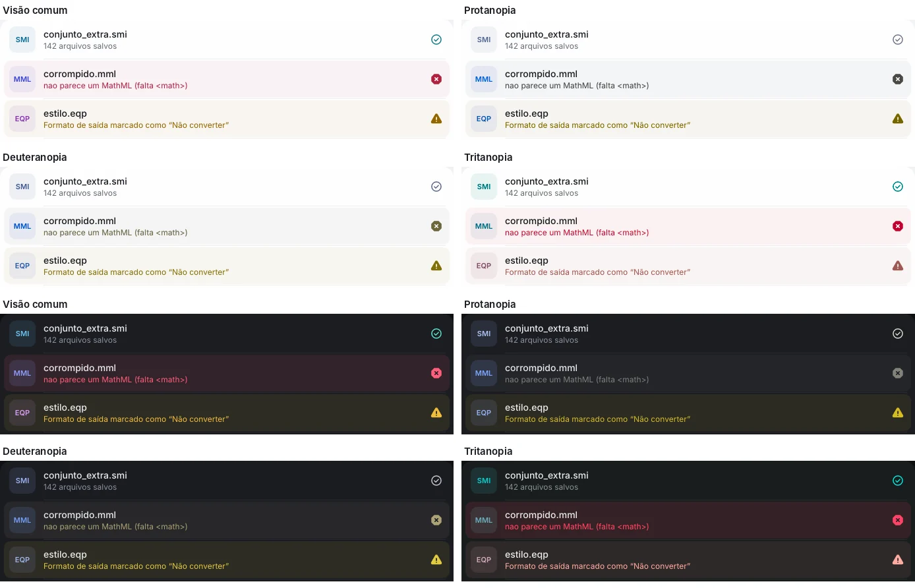Click EQP file badge in dark Visão comum panel
Screen dimensions: 915x588
coord(22,413)
